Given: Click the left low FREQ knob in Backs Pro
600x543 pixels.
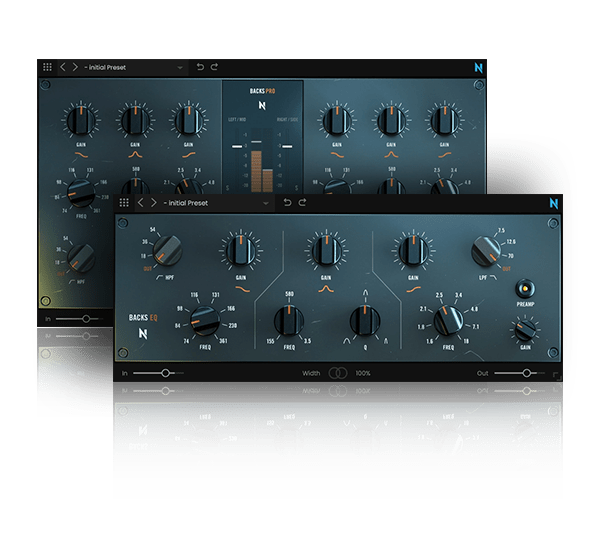Looking at the screenshot, I should [x=81, y=193].
